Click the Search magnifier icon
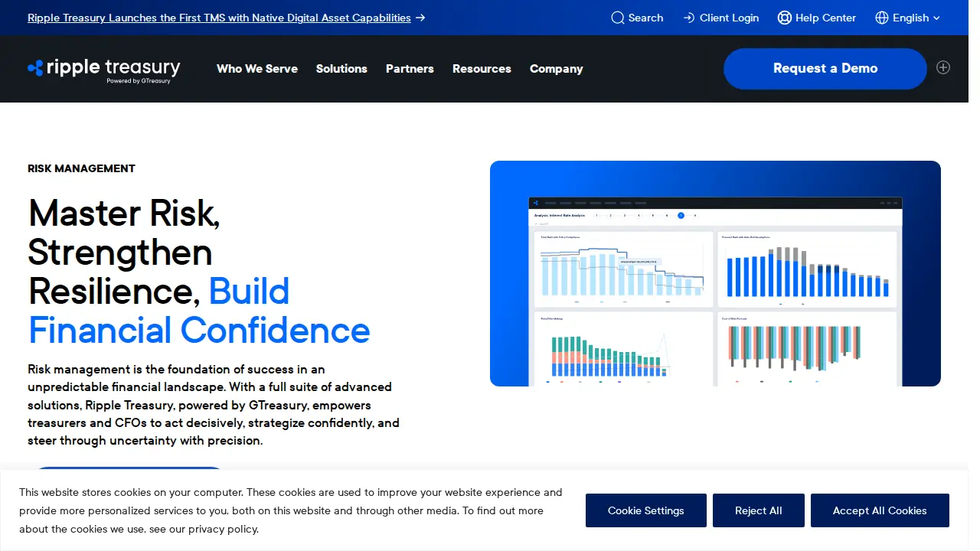 tap(618, 18)
